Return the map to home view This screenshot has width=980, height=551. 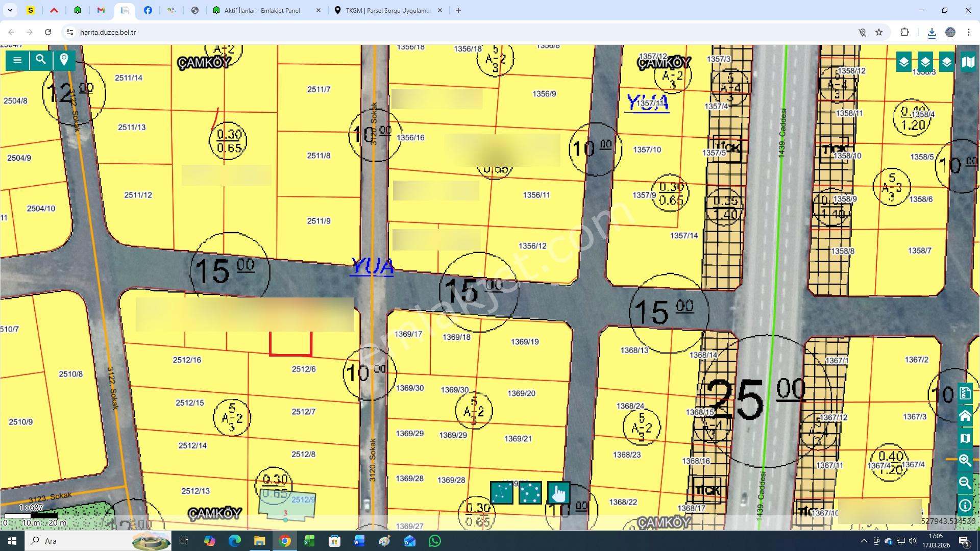[965, 416]
